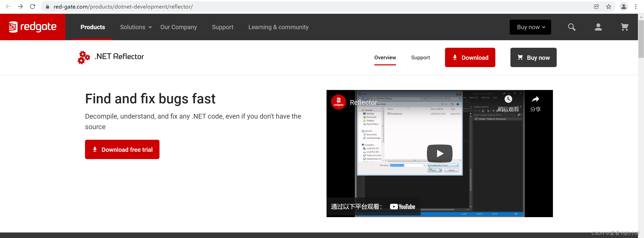Click the red Download button
The width and height of the screenshot is (644, 238).
coord(470,58)
